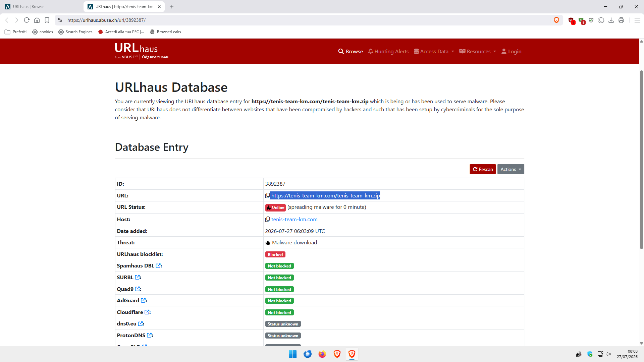The height and width of the screenshot is (362, 644).
Task: Open the volume control in system tray
Action: tap(608, 354)
